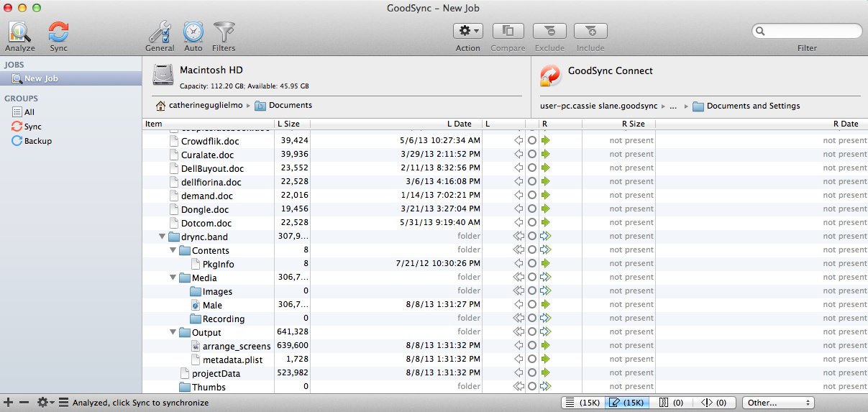Click the GoodSync Connect icon

pos(551,76)
